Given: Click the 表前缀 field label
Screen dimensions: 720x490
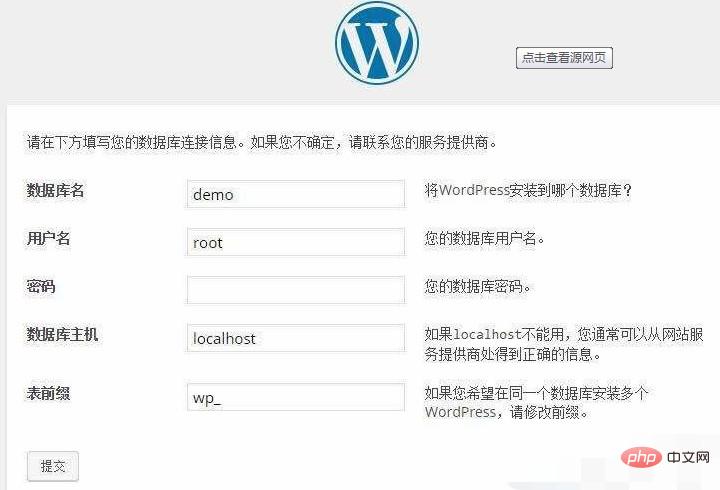Looking at the screenshot, I should click(48, 393).
